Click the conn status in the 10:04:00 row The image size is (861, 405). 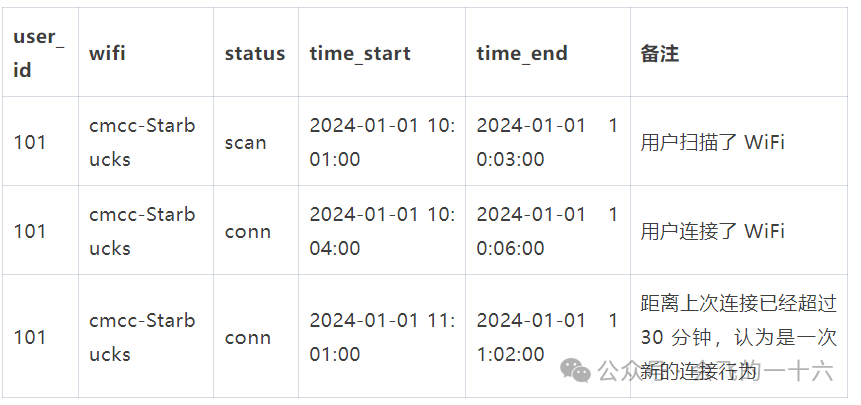coord(247,231)
